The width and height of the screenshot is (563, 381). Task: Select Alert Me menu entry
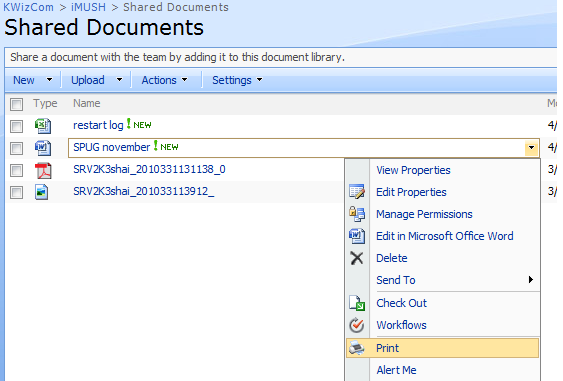396,370
